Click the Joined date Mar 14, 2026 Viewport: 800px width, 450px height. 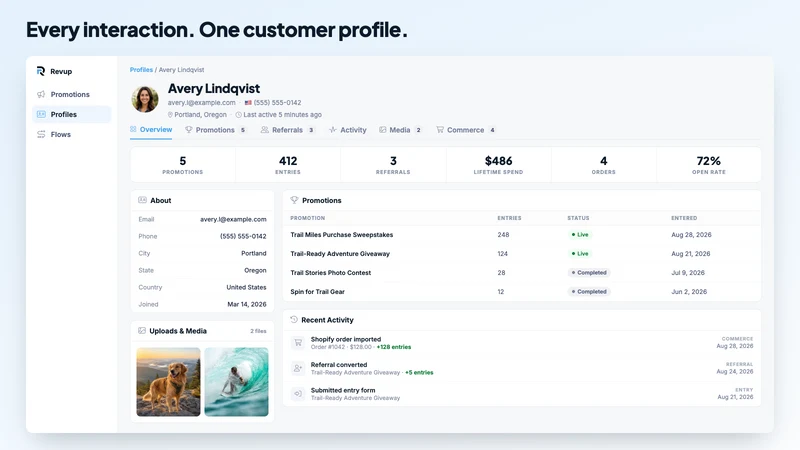tap(247, 304)
